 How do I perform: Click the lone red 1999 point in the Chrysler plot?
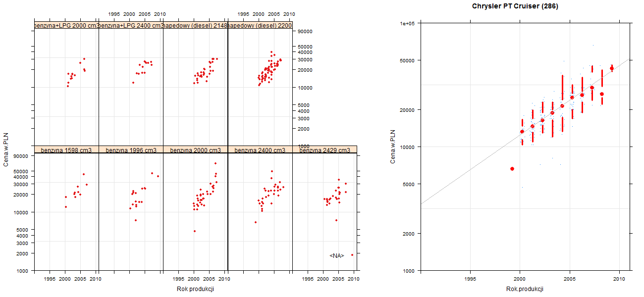pos(512,169)
